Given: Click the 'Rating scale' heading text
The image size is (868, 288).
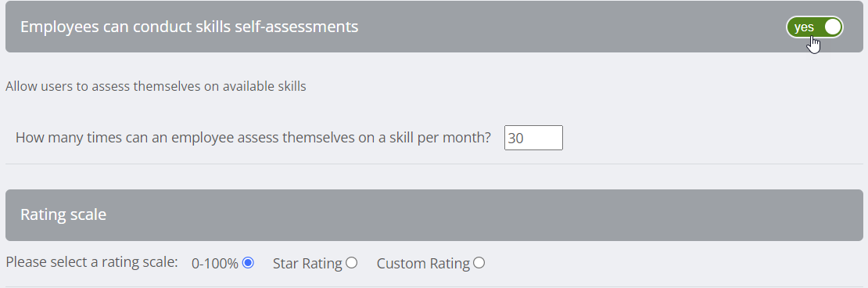Looking at the screenshot, I should pos(63,214).
